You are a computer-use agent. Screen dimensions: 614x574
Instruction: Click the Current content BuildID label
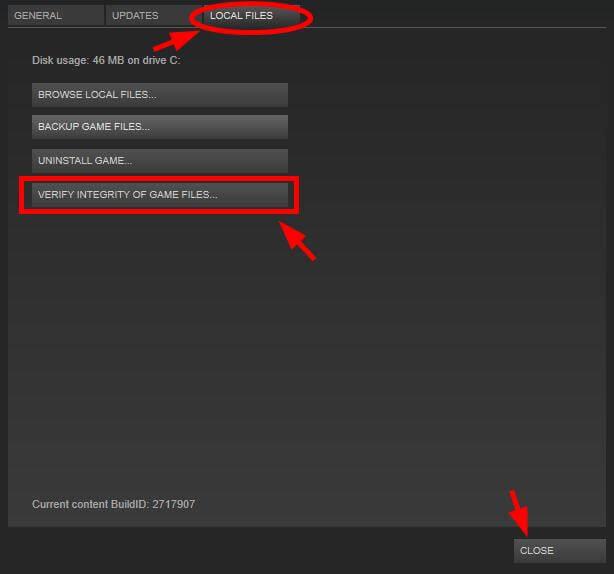click(90, 505)
